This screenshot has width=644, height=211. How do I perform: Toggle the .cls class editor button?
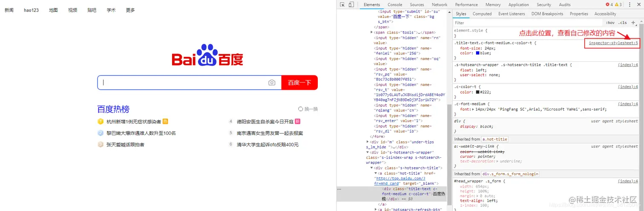(x=623, y=23)
